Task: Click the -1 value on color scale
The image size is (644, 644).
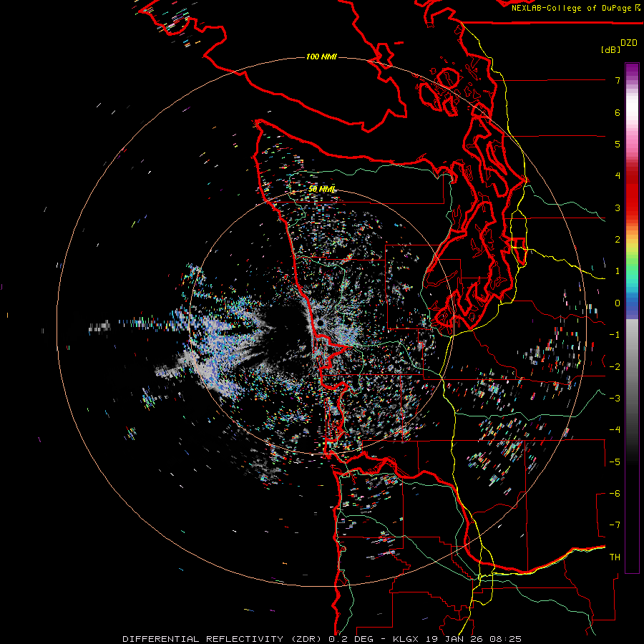Action: [615, 335]
